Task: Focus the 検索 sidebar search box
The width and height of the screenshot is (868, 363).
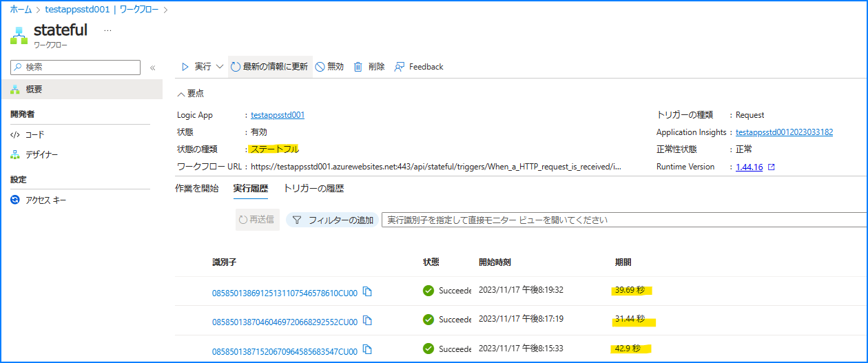Action: [x=75, y=68]
